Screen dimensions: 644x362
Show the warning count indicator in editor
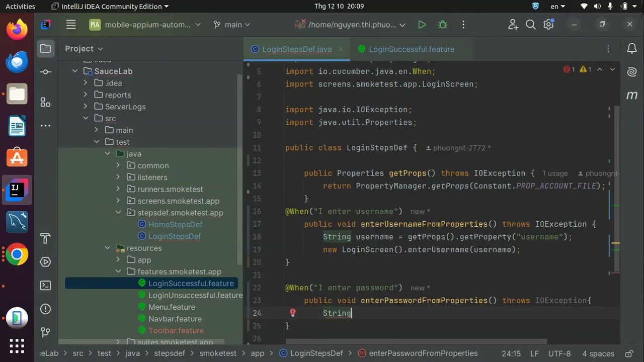click(586, 69)
